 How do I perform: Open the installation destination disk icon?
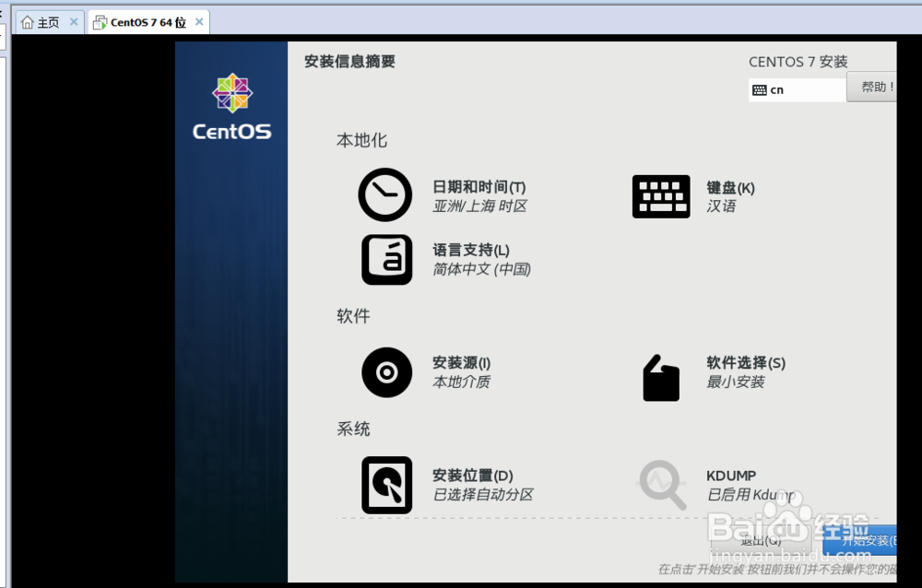pos(387,485)
